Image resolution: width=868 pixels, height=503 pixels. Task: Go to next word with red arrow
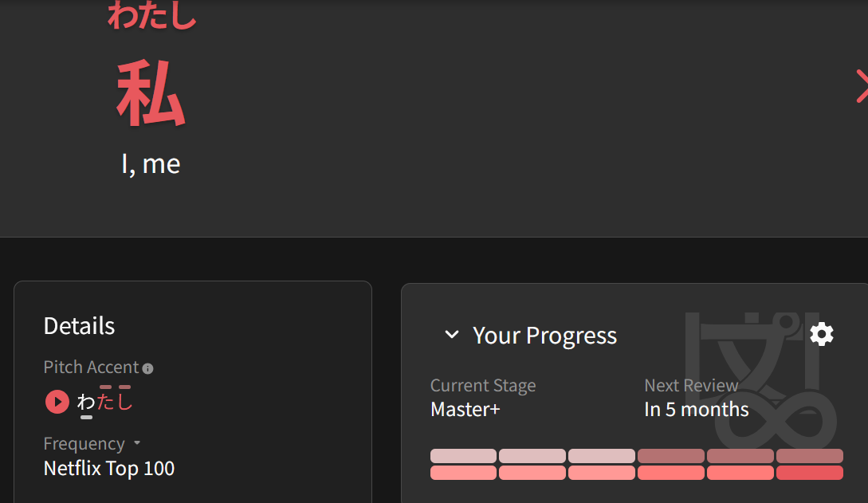861,87
